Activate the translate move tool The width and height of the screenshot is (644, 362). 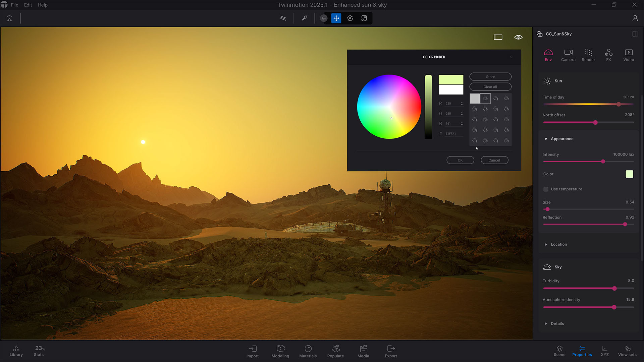[x=336, y=18]
